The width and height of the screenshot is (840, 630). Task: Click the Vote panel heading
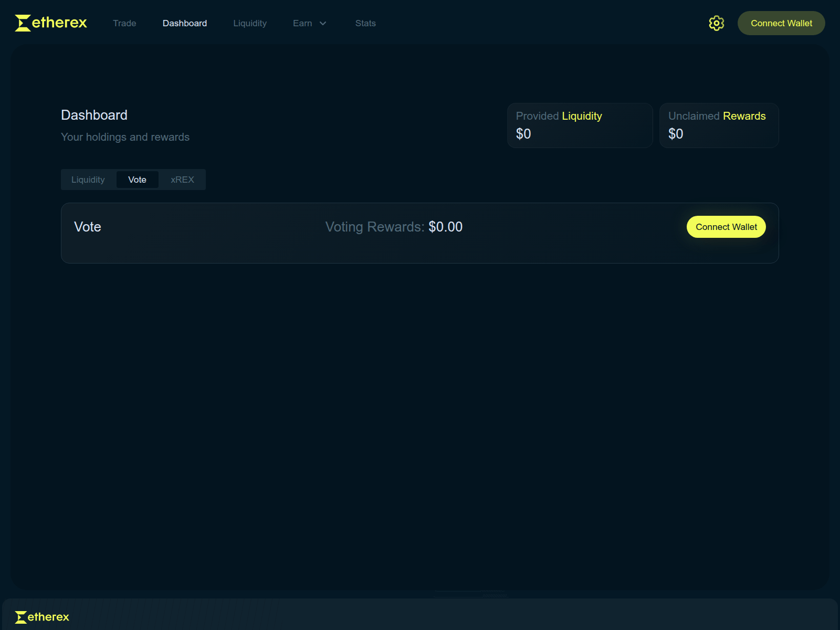tap(88, 227)
